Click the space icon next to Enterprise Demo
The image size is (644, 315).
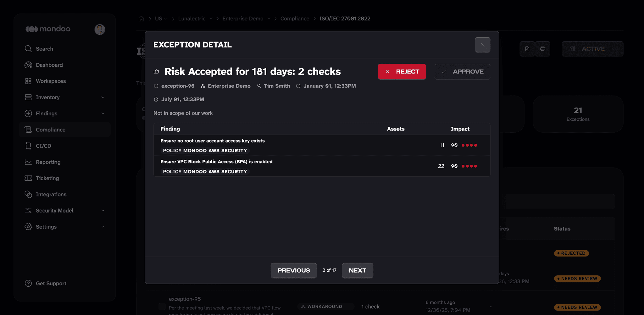click(203, 86)
